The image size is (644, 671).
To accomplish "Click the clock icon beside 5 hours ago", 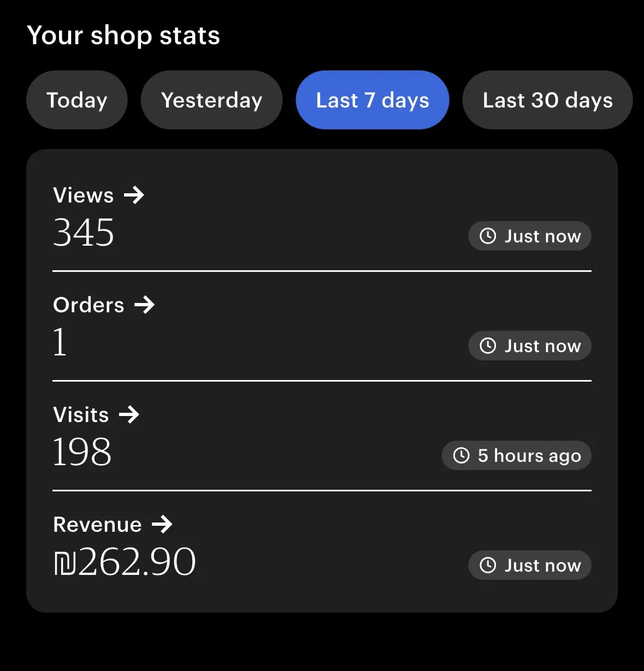I will (x=462, y=455).
